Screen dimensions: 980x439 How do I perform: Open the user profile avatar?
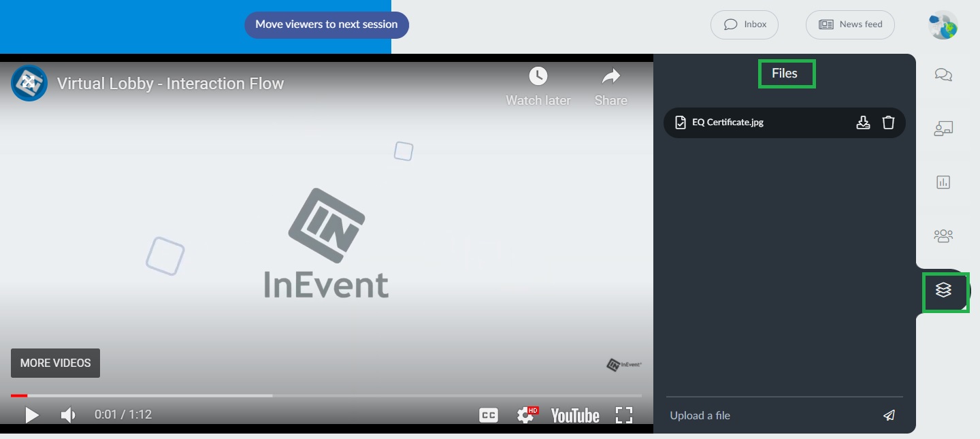tap(943, 25)
